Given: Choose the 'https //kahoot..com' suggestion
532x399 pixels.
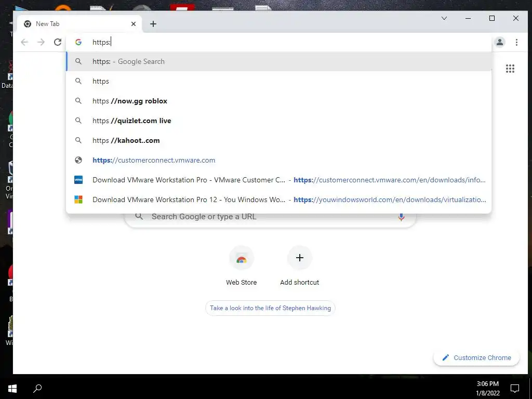Looking at the screenshot, I should point(279,140).
